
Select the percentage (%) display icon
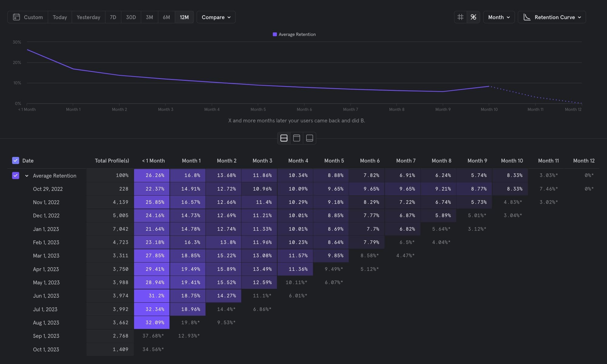coord(473,17)
